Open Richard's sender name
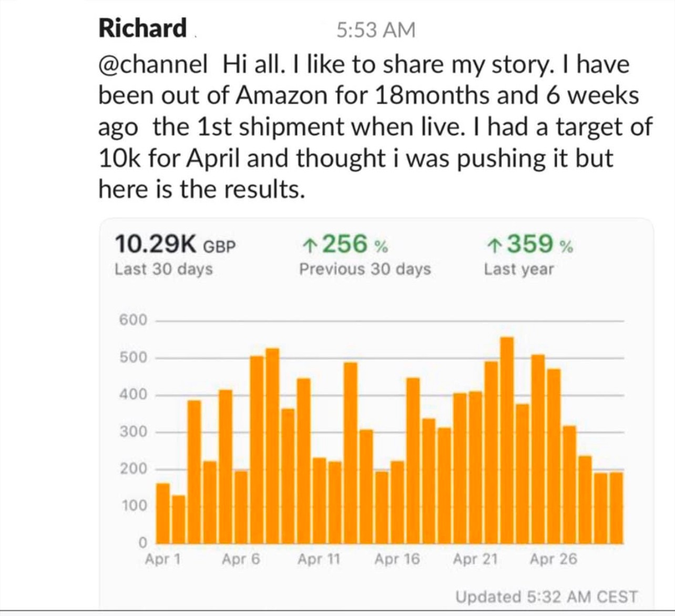Screen dimensions: 675x616 click(142, 28)
